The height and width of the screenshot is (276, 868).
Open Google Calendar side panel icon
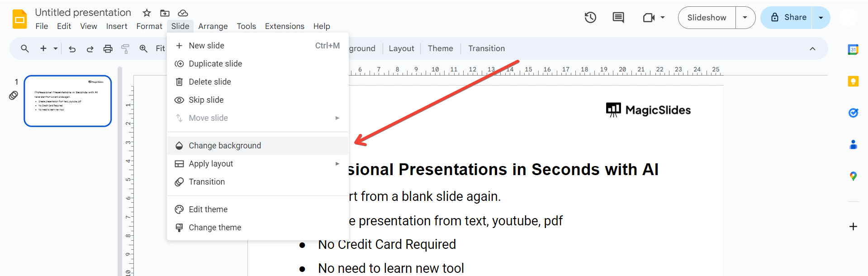pyautogui.click(x=853, y=50)
